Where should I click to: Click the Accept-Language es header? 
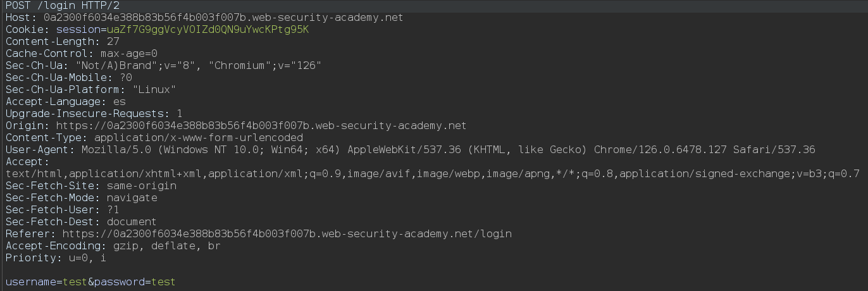click(x=65, y=102)
